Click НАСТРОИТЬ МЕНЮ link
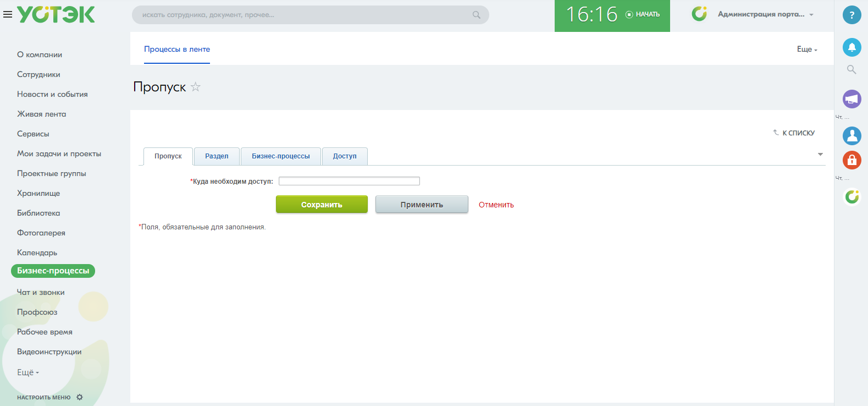Screen dimensions: 868x406 coord(43,397)
